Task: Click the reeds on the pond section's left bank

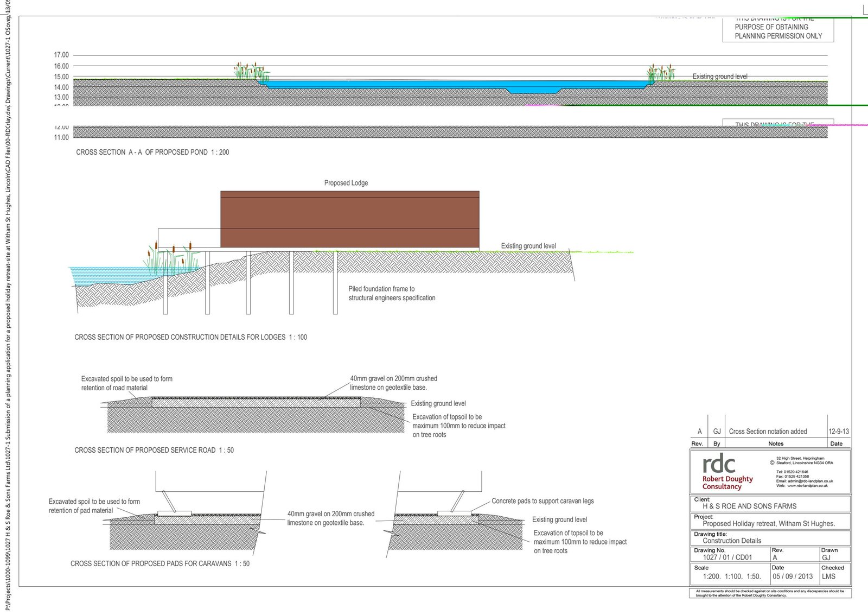Action: [x=251, y=71]
